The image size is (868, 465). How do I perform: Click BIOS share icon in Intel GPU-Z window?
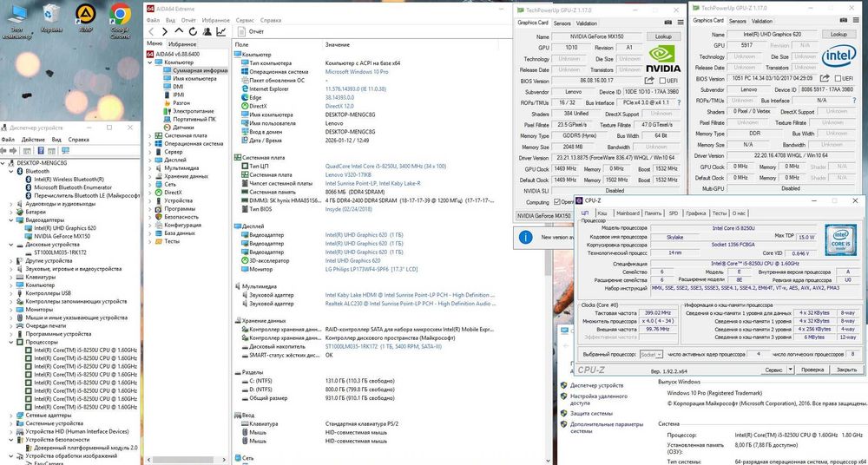(x=825, y=79)
